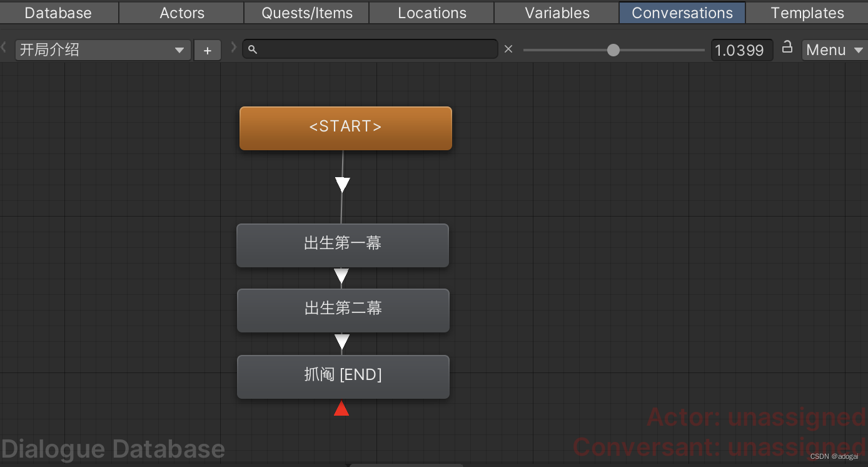Screen dimensions: 868x467
Task: Select the <START> node
Action: coord(345,127)
